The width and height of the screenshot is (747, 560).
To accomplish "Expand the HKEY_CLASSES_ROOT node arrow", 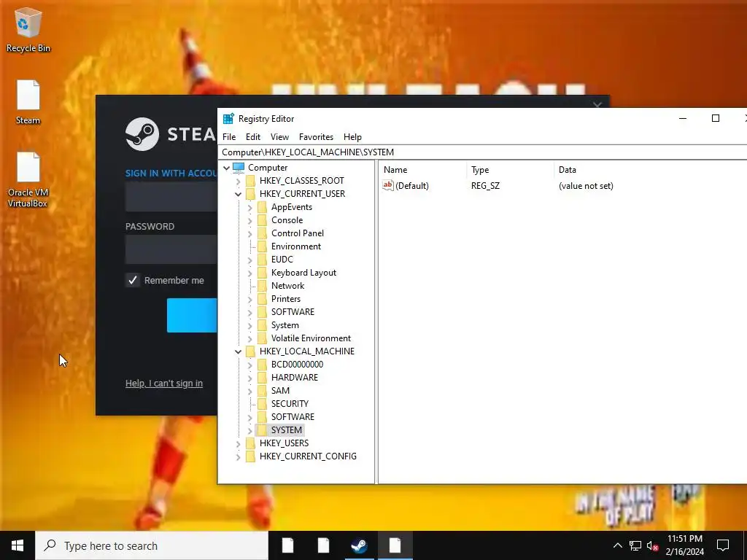I will click(x=239, y=181).
